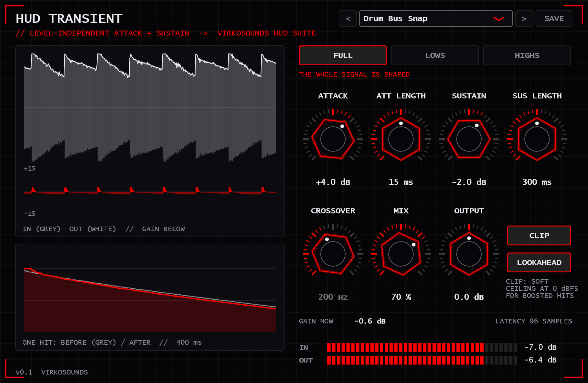The height and width of the screenshot is (383, 588).
Task: Toggle the CLIP button
Action: coord(539,235)
